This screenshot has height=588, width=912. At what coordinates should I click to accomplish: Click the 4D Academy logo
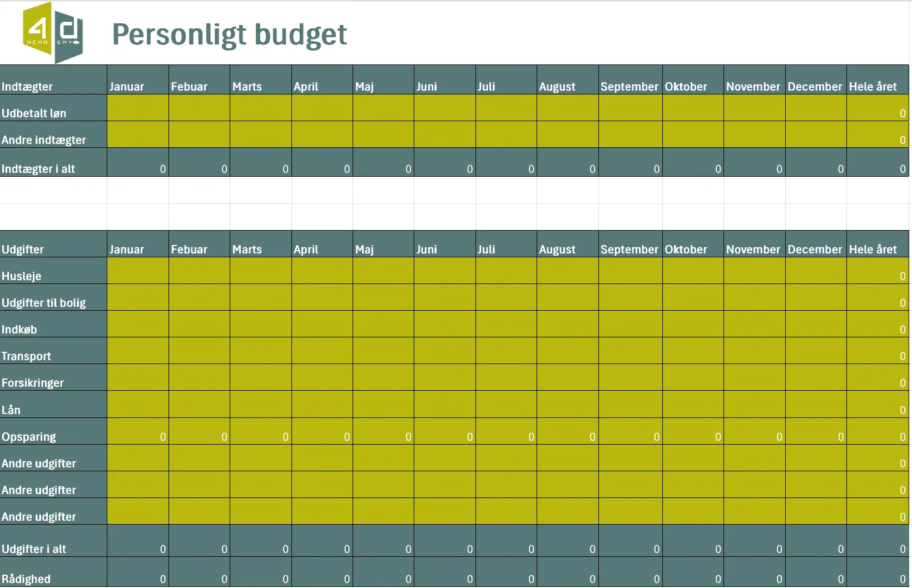pos(53,33)
